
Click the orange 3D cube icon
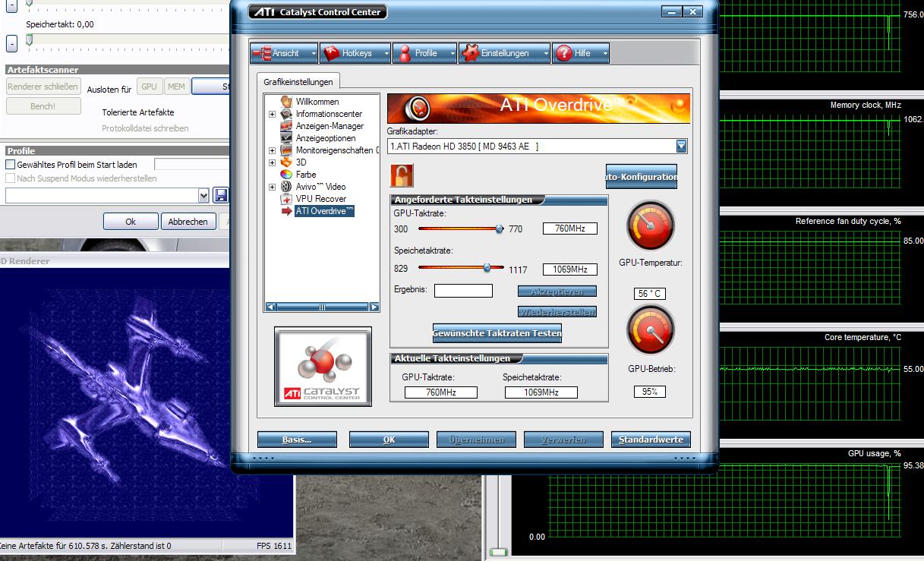coord(286,162)
